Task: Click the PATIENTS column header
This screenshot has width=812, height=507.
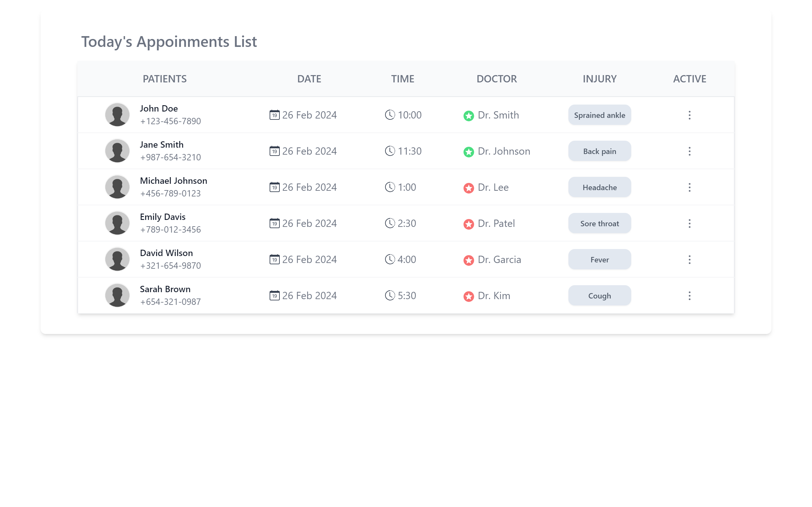Action: [x=164, y=79]
